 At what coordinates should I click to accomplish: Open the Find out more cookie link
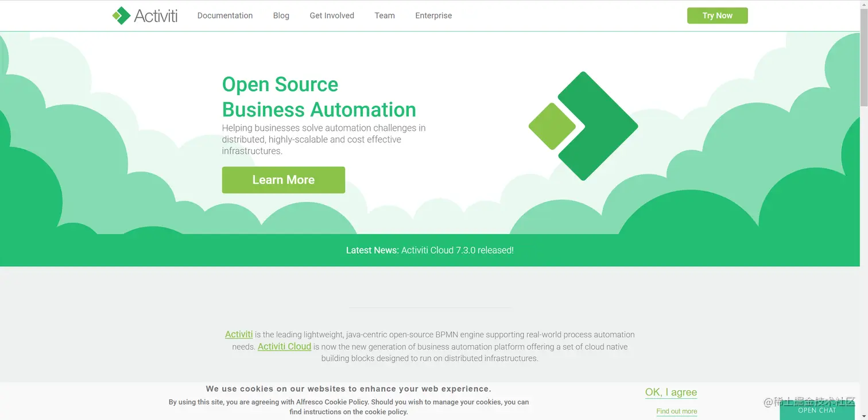pyautogui.click(x=677, y=411)
